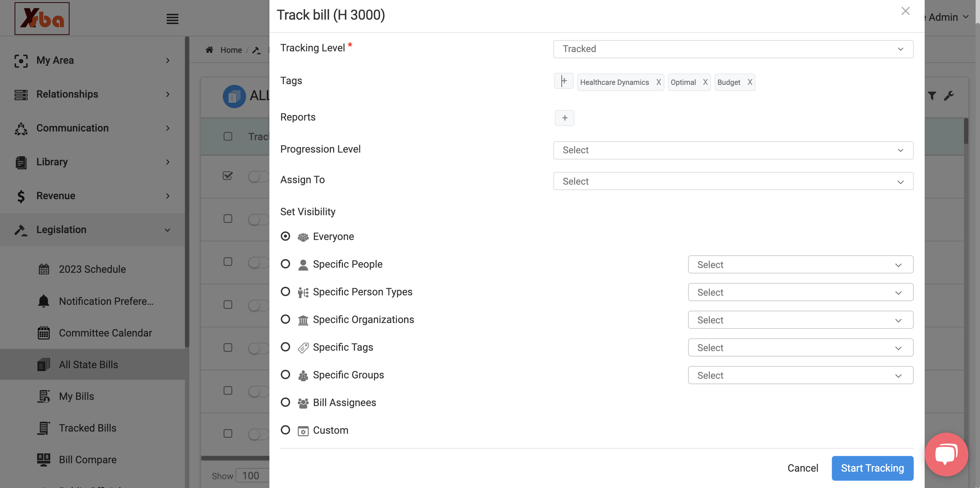Open Specific Organizations select dropdown
Viewport: 980px width, 488px height.
click(801, 320)
